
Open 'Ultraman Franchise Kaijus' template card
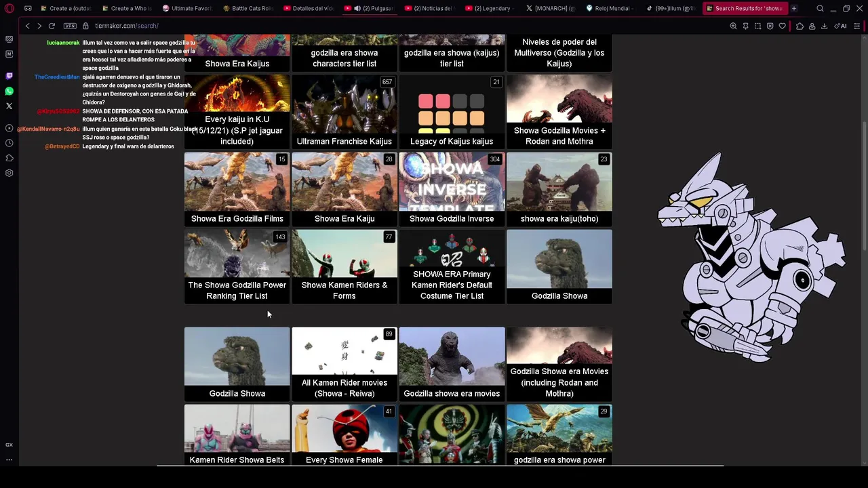344,112
